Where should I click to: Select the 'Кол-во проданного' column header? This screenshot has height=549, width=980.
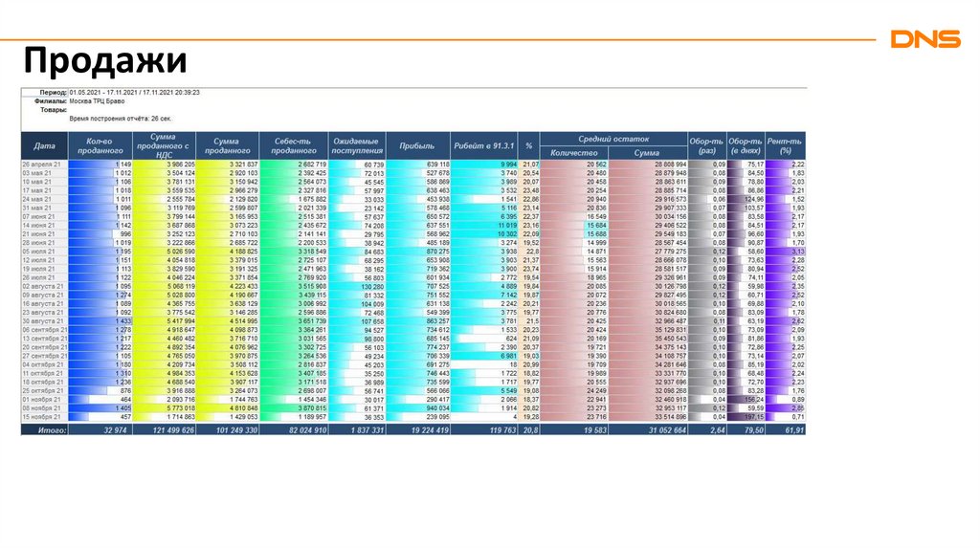tap(100, 145)
